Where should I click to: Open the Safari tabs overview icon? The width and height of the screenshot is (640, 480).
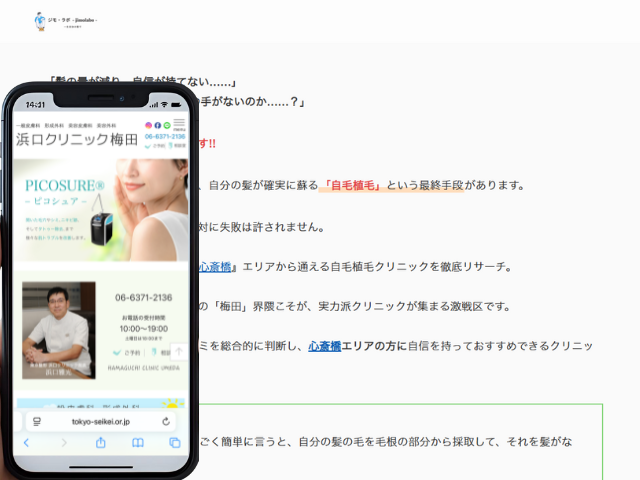174,442
